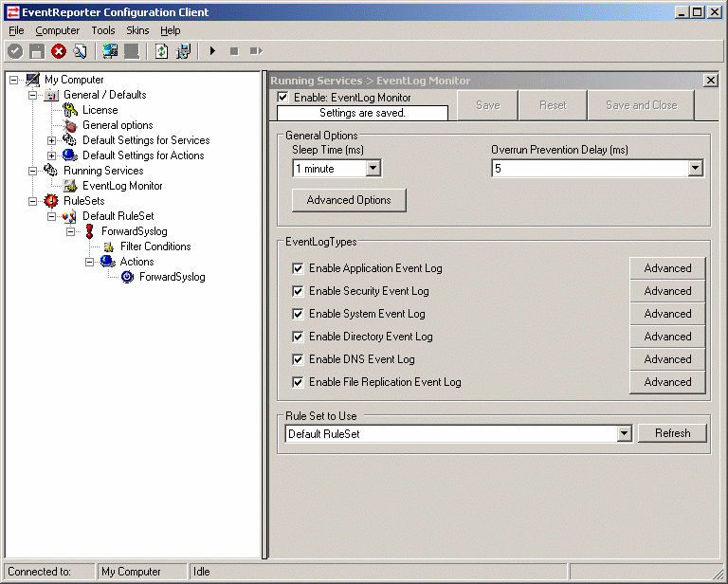Click the RuleSets red gear icon
This screenshot has height=584, width=728.
click(x=51, y=201)
